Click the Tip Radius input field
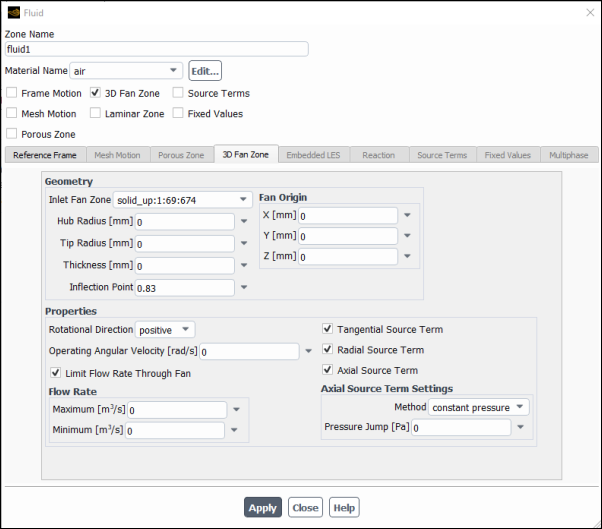602x529 pixels. coord(185,244)
